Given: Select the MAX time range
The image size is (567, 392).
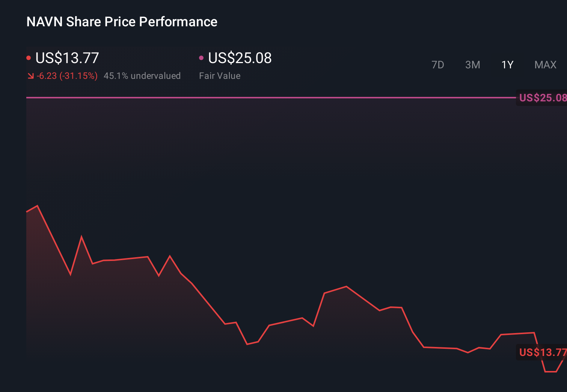Looking at the screenshot, I should [545, 65].
